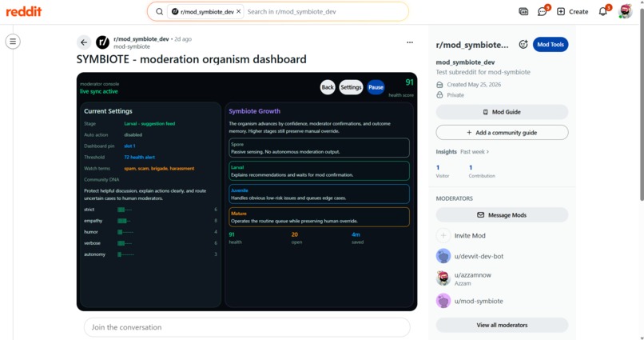The image size is (644, 340).
Task: Adjust the autonomy trait bar
Action: (x=125, y=254)
